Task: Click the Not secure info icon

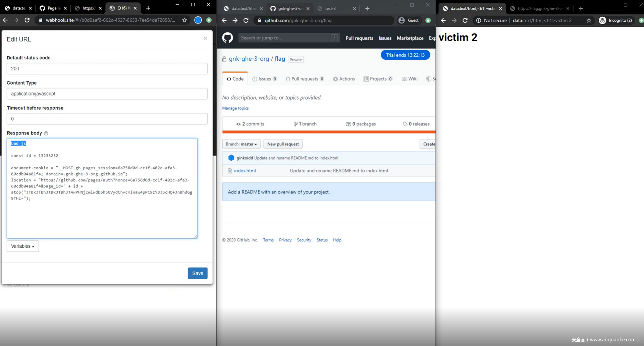Action: point(479,20)
